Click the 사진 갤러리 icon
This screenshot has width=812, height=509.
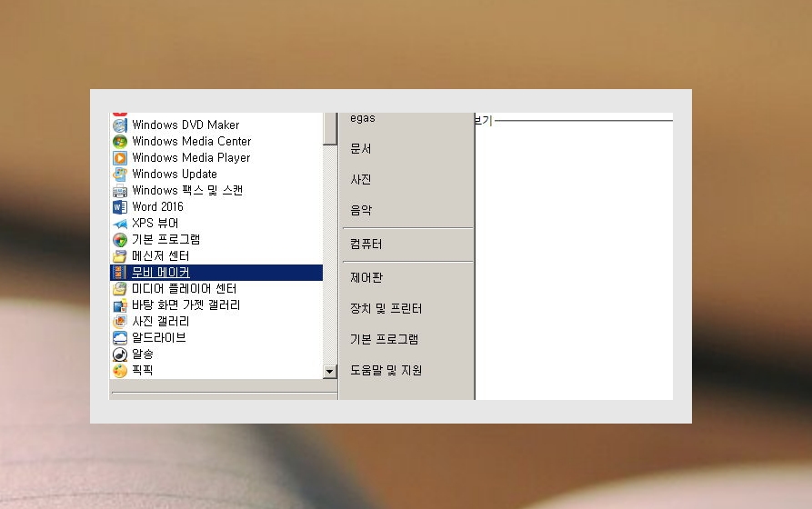(x=120, y=322)
